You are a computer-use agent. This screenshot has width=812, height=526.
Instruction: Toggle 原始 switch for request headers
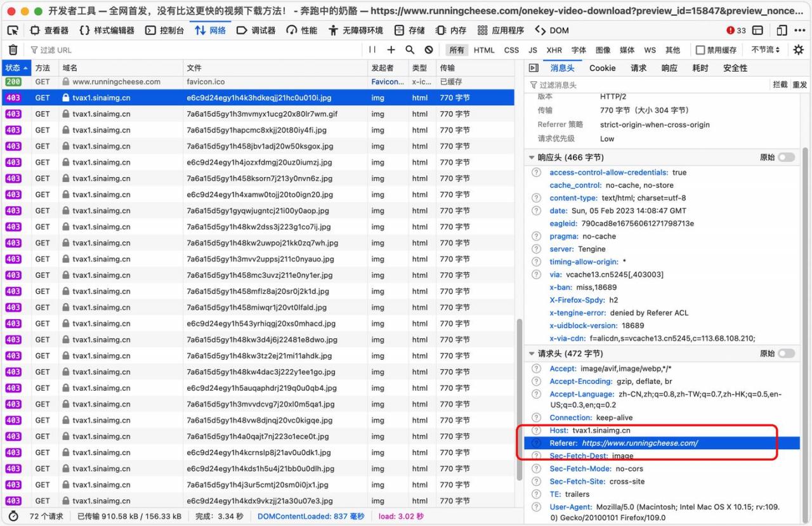786,353
